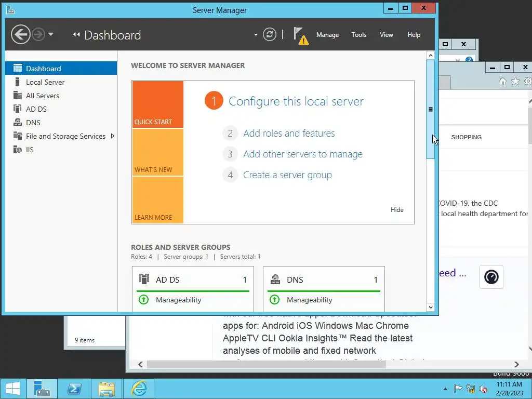Click the Local Server sidebar icon
The height and width of the screenshot is (399, 532).
coord(17,82)
